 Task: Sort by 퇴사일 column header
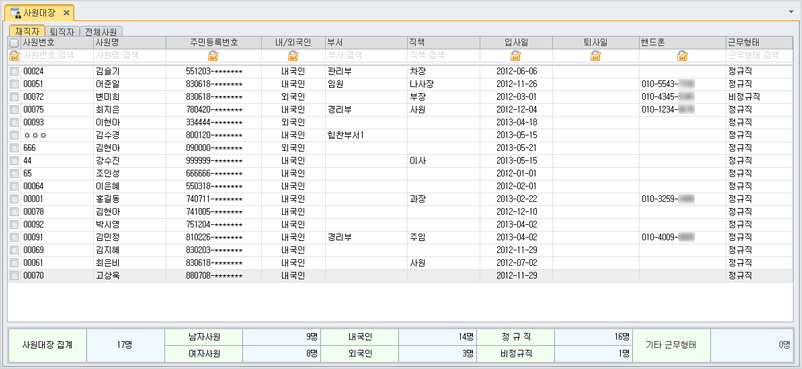point(595,43)
